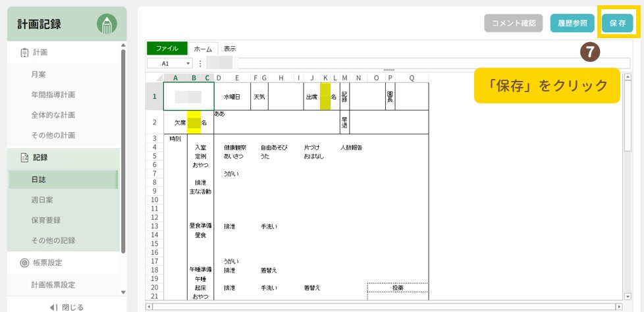This screenshot has width=644, height=312.
Task: Click the コメント確認 button
Action: coord(514,23)
